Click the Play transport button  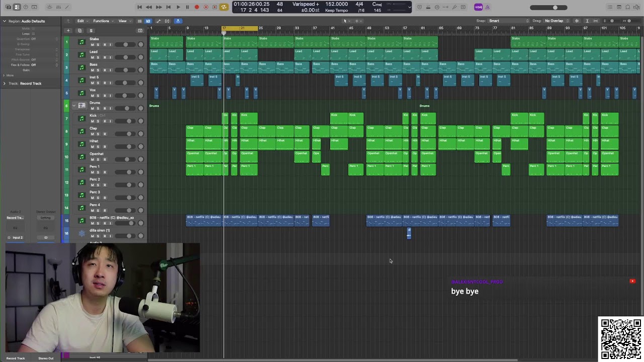tap(178, 7)
